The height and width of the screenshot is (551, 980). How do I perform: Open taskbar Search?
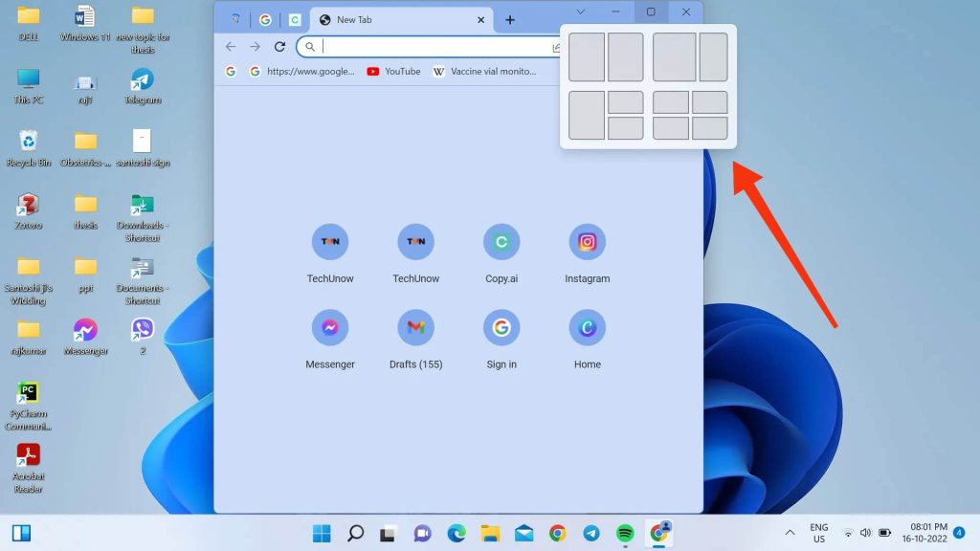click(356, 533)
